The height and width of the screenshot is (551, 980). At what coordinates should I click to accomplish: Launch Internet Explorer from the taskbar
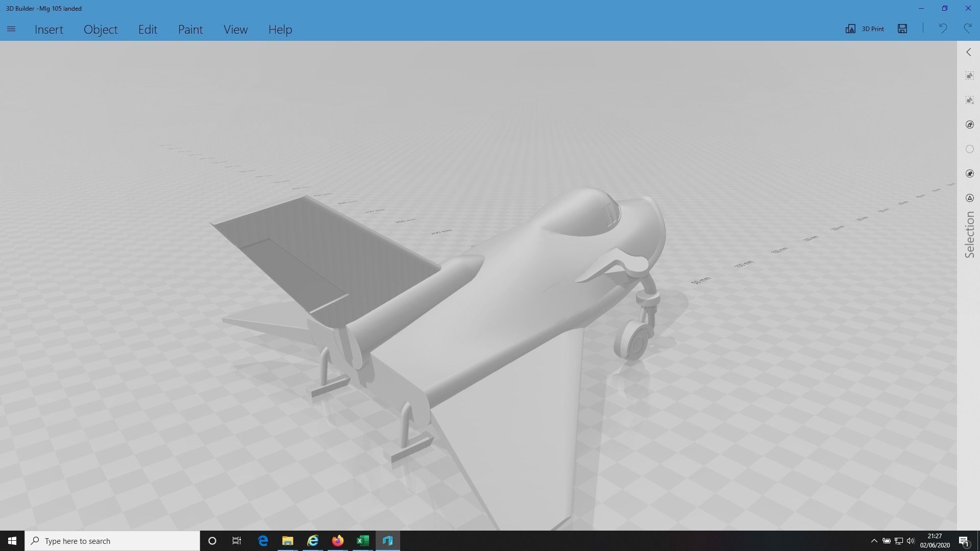coord(313,541)
